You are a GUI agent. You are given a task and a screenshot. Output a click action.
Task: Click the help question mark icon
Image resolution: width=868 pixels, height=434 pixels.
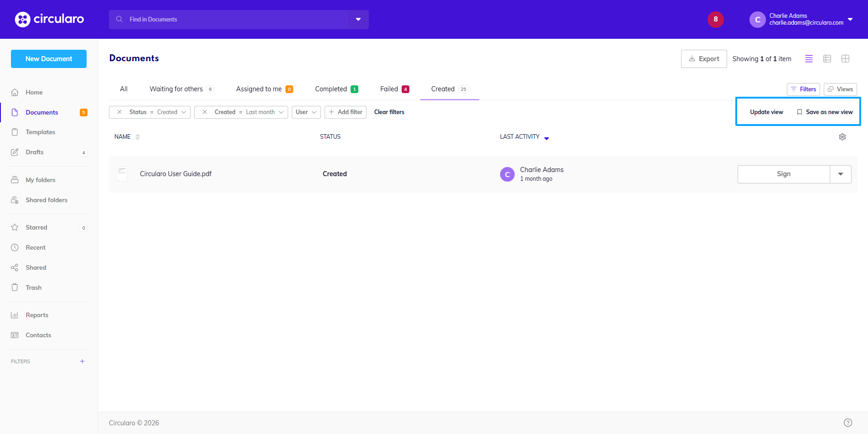[x=847, y=423]
